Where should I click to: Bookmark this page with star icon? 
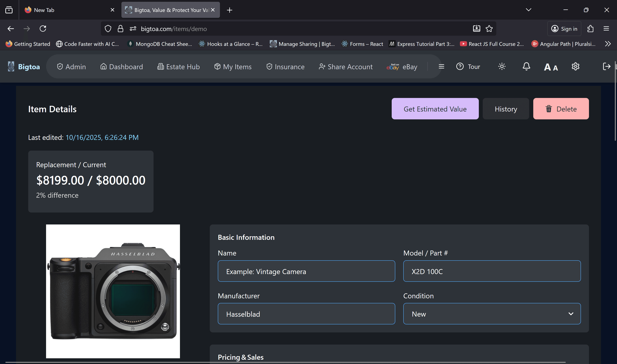[489, 29]
